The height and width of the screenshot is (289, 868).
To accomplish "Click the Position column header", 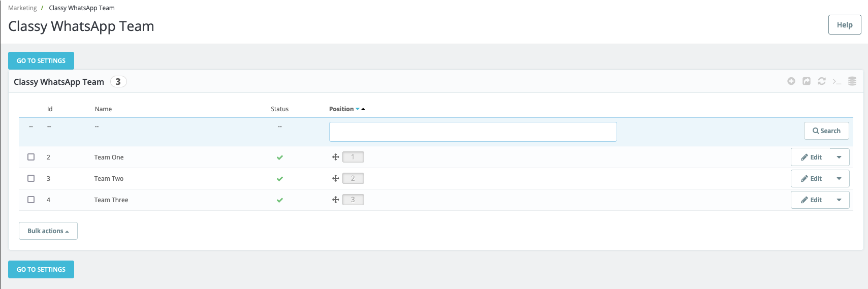I will click(x=341, y=109).
